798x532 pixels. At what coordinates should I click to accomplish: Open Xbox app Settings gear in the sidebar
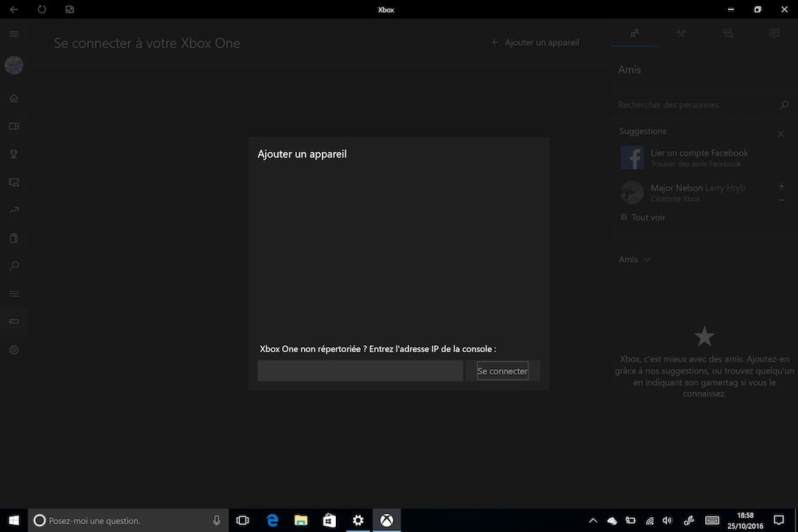[x=14, y=350]
